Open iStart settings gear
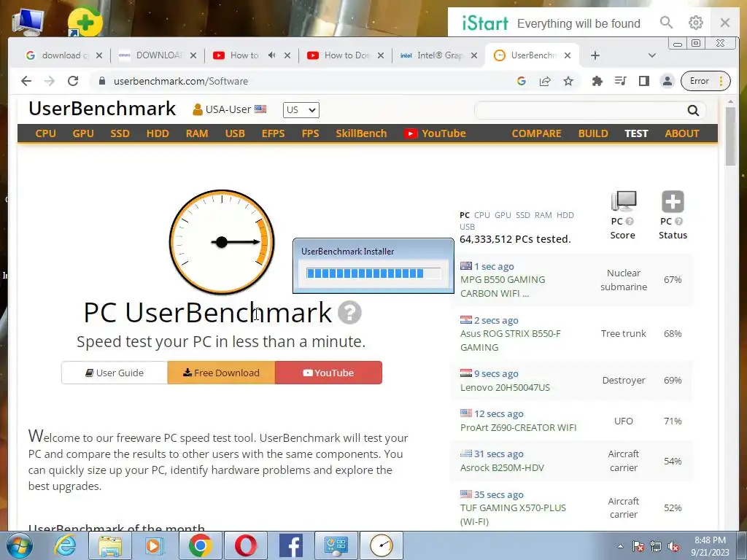 click(695, 23)
